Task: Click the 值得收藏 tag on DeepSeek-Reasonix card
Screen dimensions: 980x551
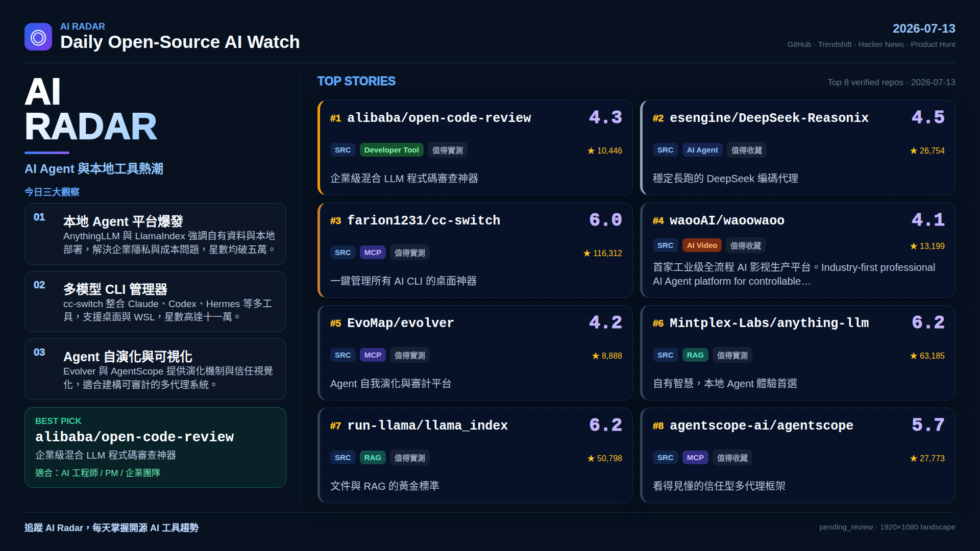Action: [747, 150]
